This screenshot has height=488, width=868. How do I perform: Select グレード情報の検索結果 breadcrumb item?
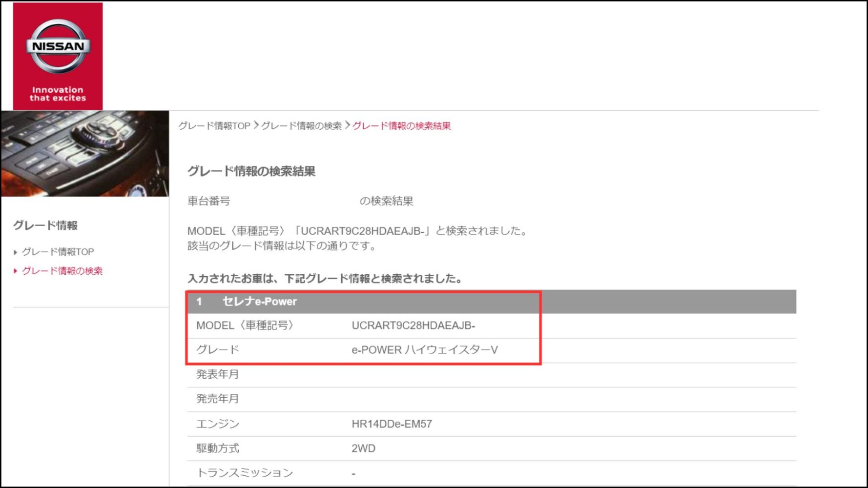[x=401, y=126]
